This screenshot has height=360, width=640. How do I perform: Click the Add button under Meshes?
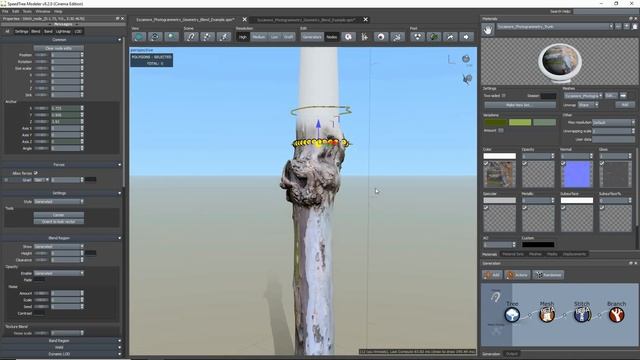(624, 105)
